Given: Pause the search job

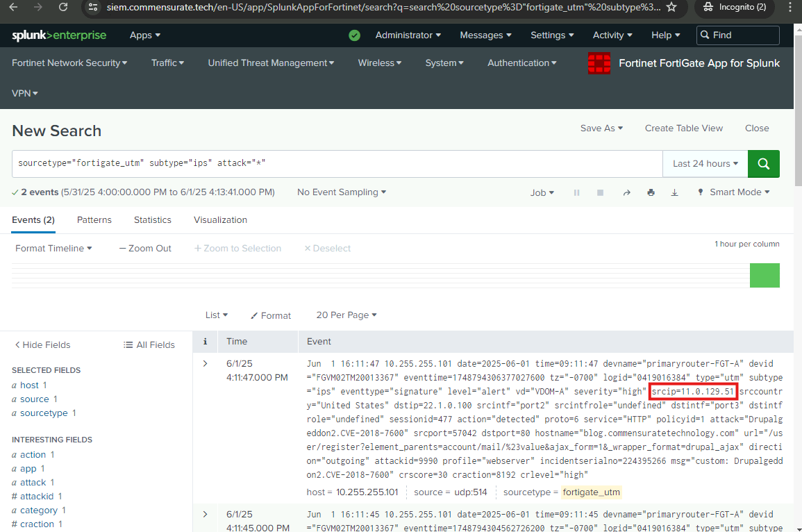Looking at the screenshot, I should [x=576, y=192].
